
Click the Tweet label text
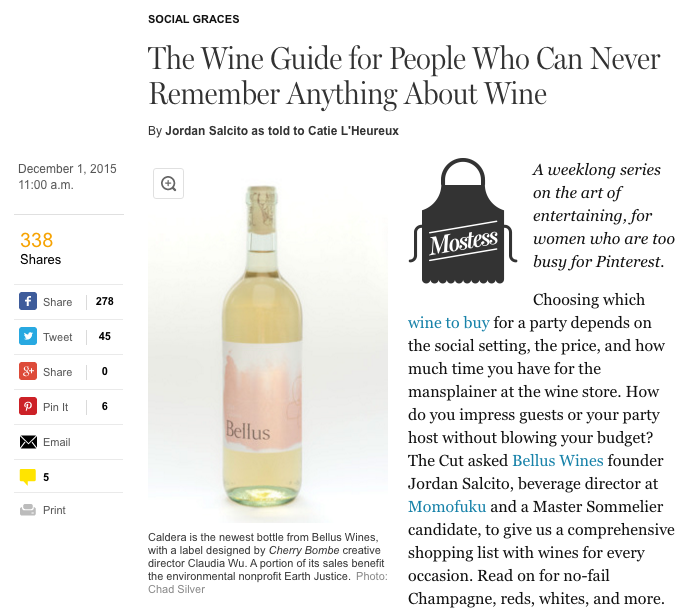coord(57,337)
